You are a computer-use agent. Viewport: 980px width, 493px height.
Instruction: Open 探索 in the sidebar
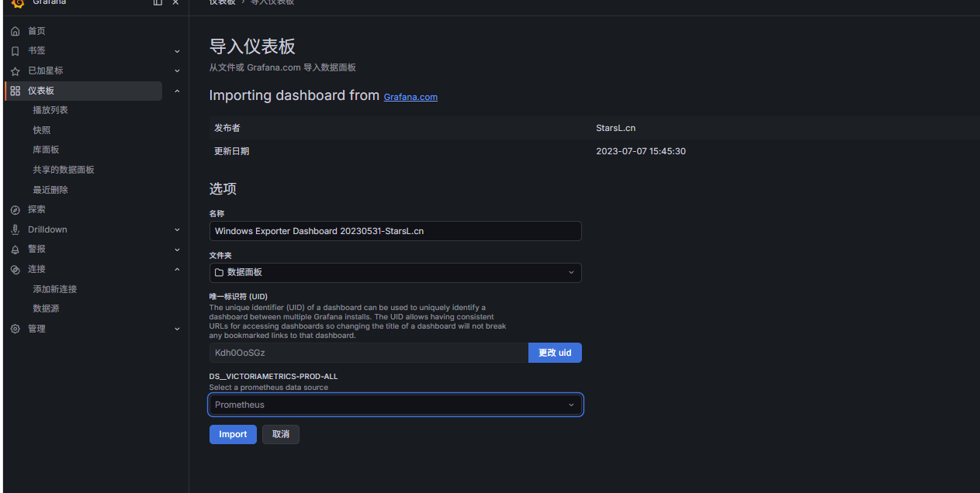(x=36, y=209)
